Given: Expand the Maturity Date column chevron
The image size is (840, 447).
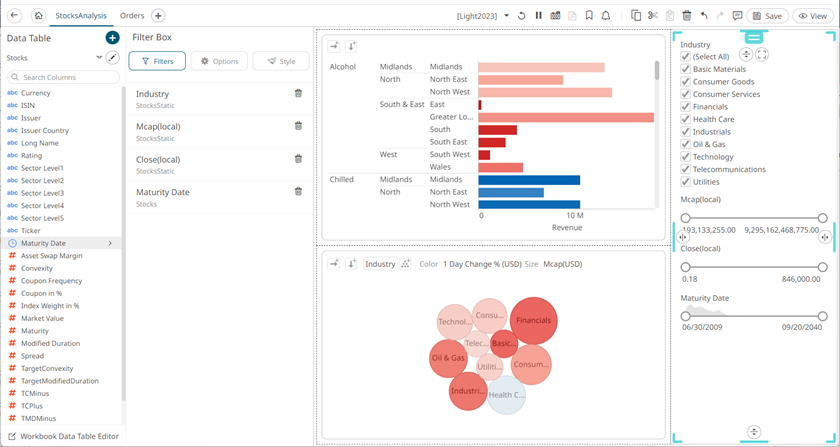Looking at the screenshot, I should point(110,243).
